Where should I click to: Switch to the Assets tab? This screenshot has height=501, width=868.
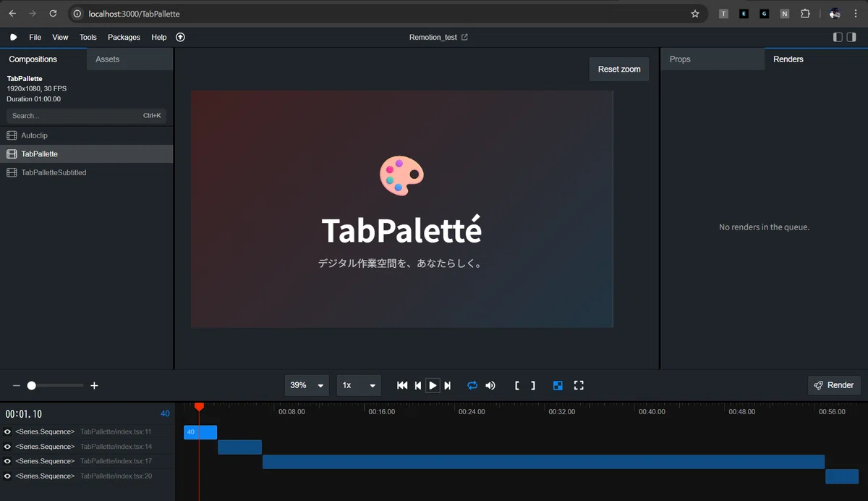(x=129, y=59)
